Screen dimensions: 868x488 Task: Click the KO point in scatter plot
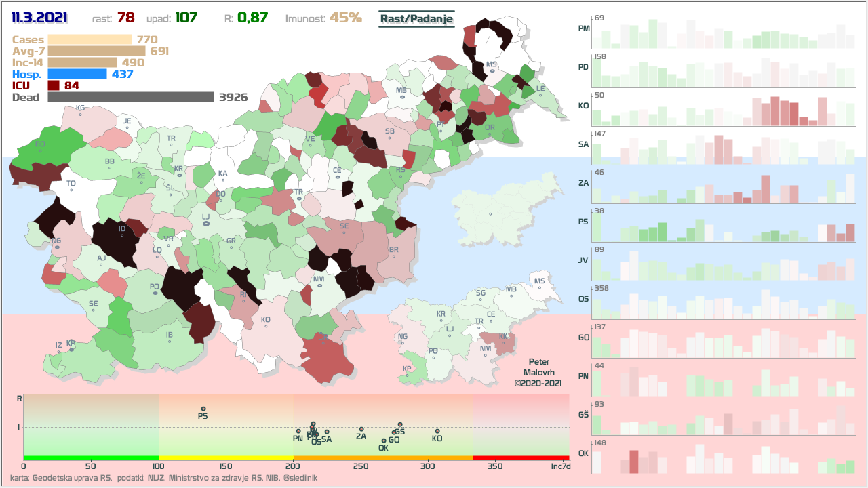tap(437, 431)
